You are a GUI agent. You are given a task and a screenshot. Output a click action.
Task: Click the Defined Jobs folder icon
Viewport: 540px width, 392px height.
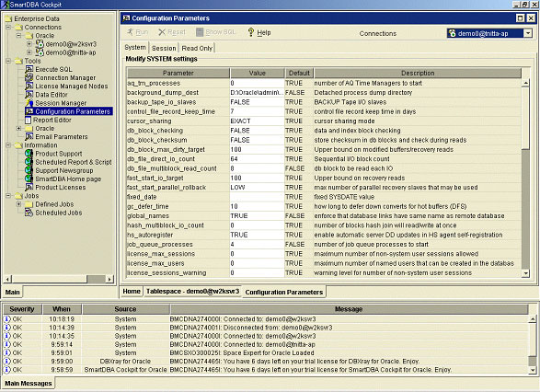(x=29, y=204)
